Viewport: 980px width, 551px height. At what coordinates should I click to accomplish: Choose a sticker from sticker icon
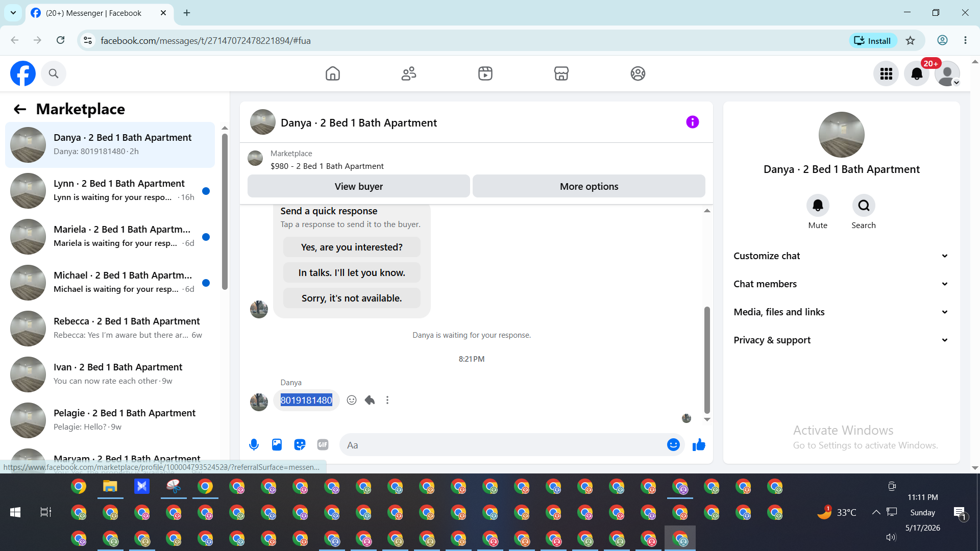click(300, 445)
